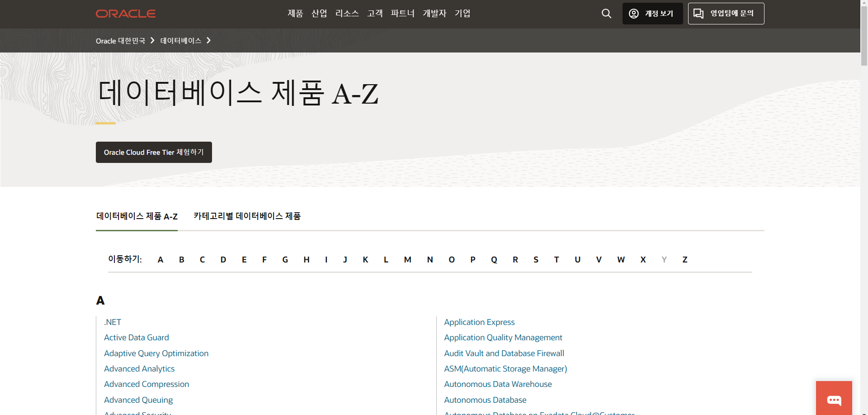Click the 계정 보기 account button
Image resolution: width=868 pixels, height=415 pixels.
point(652,14)
